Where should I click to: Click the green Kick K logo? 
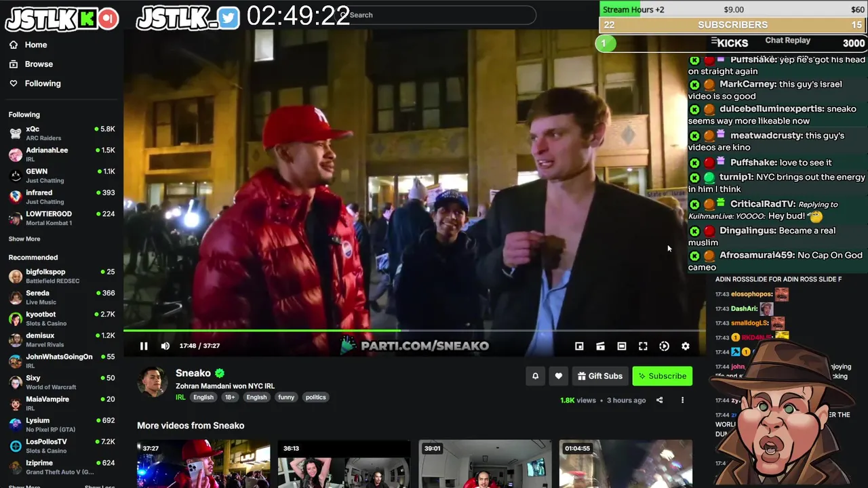86,19
